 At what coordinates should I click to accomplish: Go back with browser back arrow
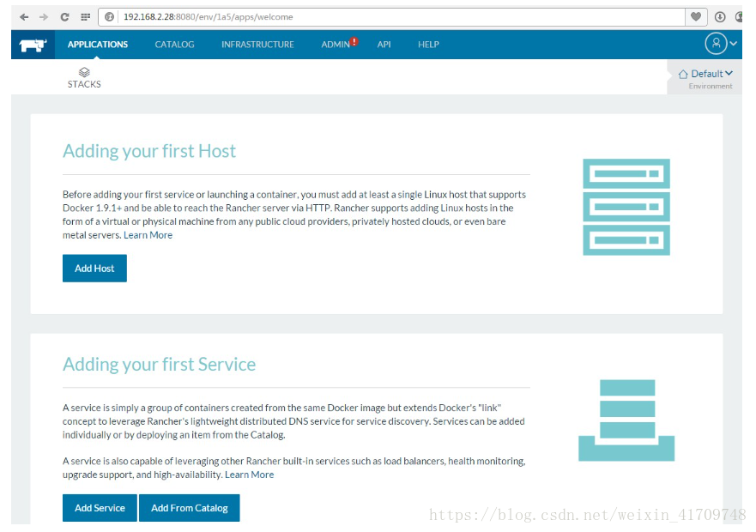coord(24,17)
